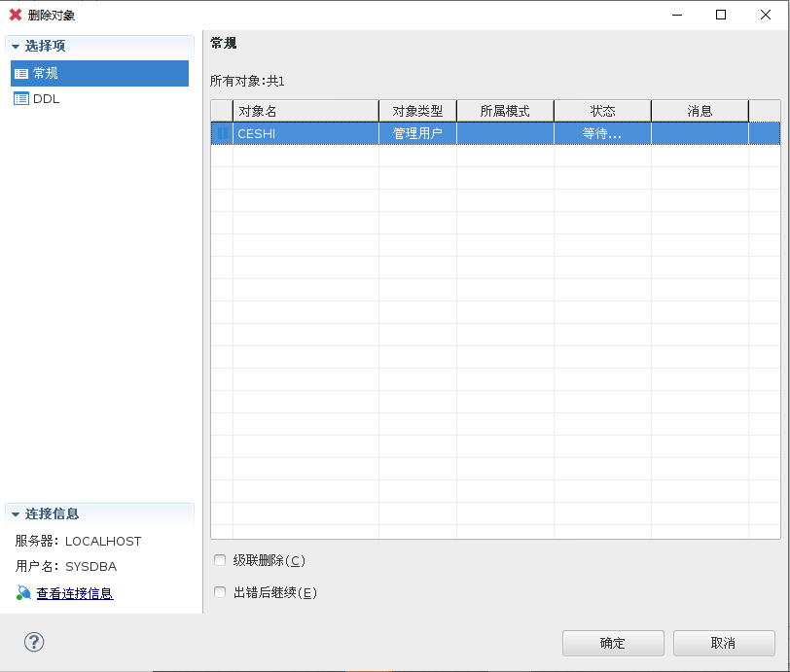This screenshot has height=672, width=790.
Task: Maximize the delete object dialog window
Action: [x=721, y=15]
